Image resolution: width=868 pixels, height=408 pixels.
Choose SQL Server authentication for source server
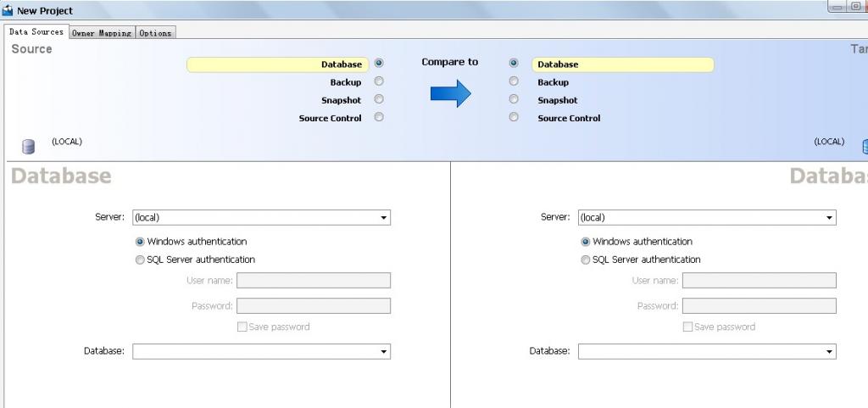140,260
